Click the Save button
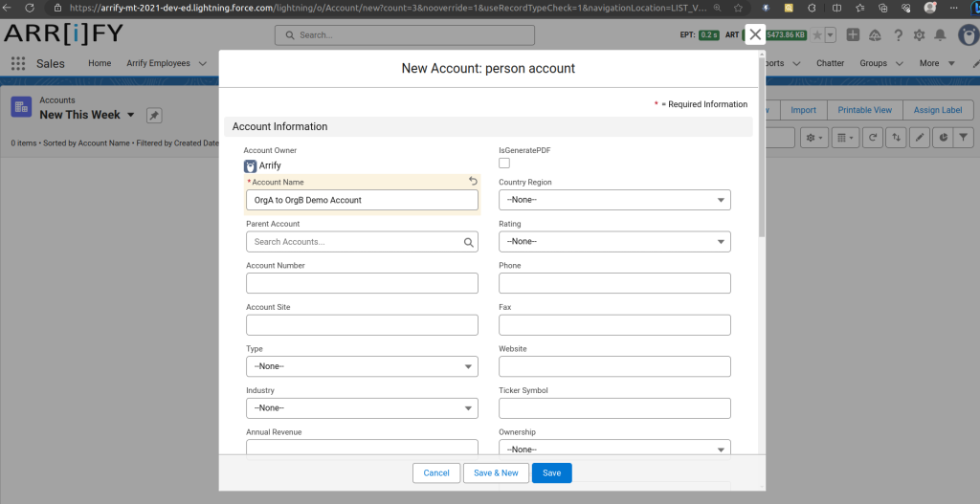 [551, 473]
